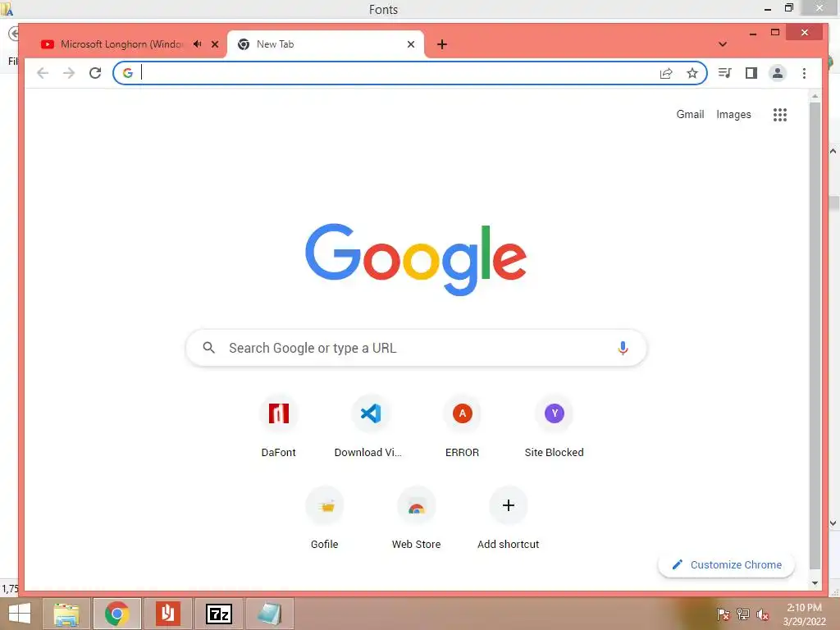Open 7-Zip from the taskbar
840x630 pixels.
[x=218, y=614]
